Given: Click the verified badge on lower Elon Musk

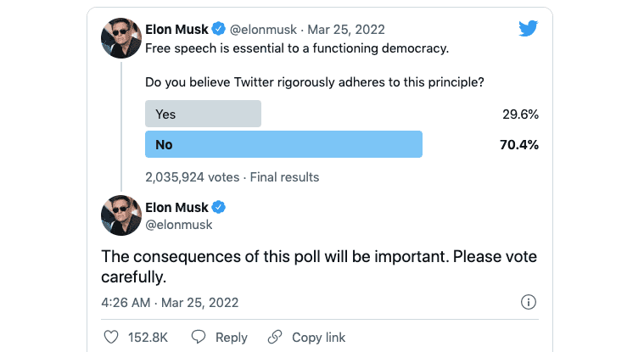Looking at the screenshot, I should pos(219,207).
